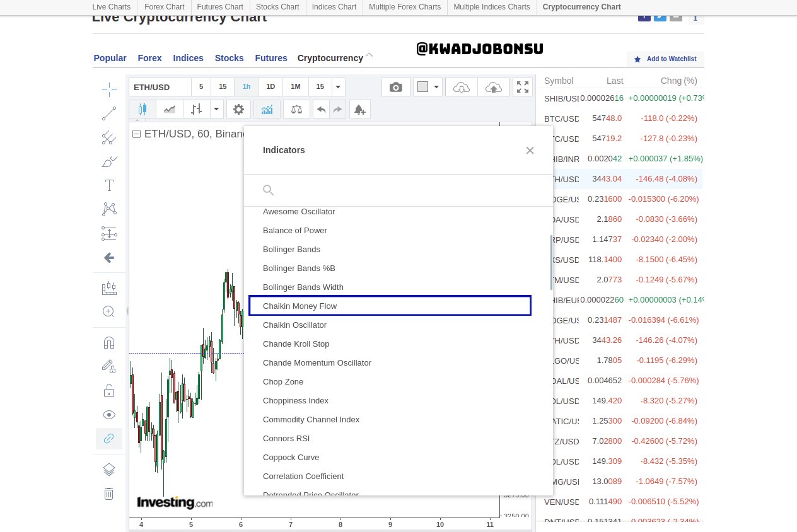Toggle stay in drawing mode pencil-lock
797x532 pixels.
coord(109,366)
